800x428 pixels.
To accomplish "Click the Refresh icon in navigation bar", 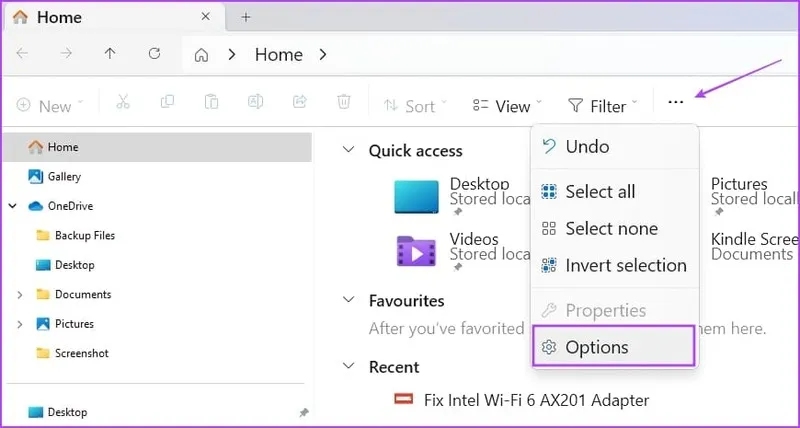I will pyautogui.click(x=154, y=54).
